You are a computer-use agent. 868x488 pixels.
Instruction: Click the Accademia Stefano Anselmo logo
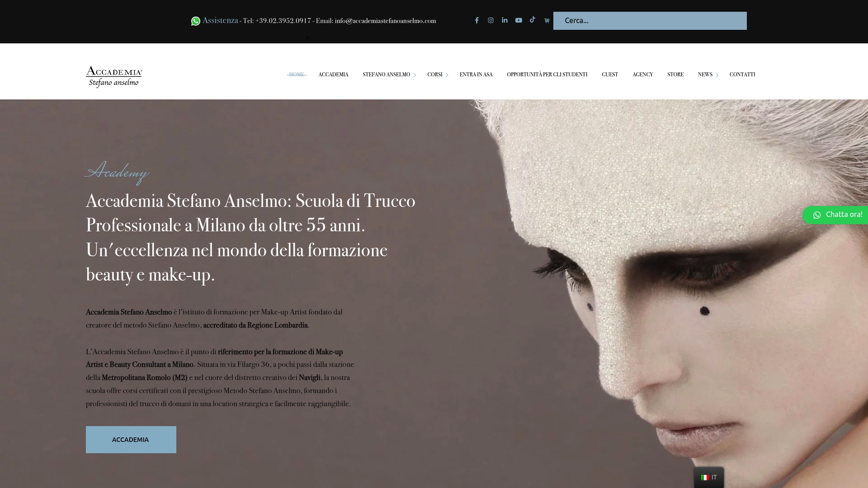[114, 77]
